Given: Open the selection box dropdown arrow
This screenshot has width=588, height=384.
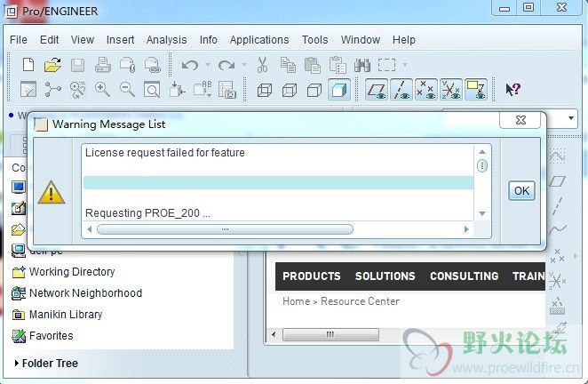Looking at the screenshot, I should click(405, 65).
